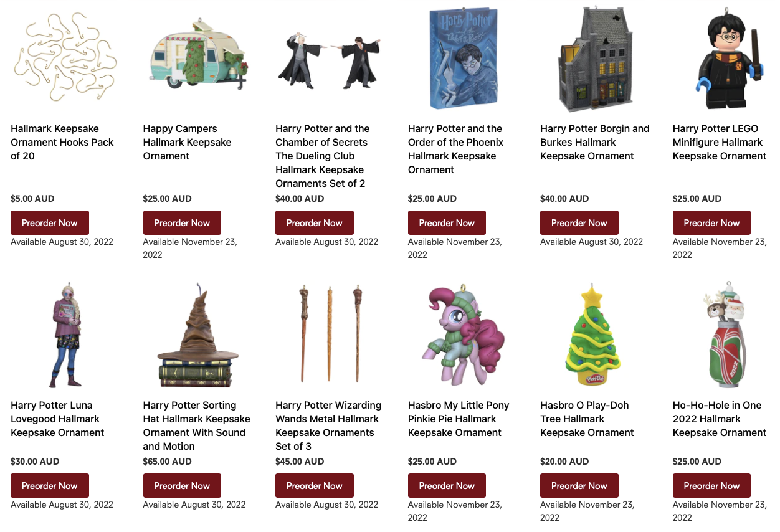Open the Harry Potter Luna Lovegood title link
Viewport: 780px width, 532px height.
tap(57, 419)
